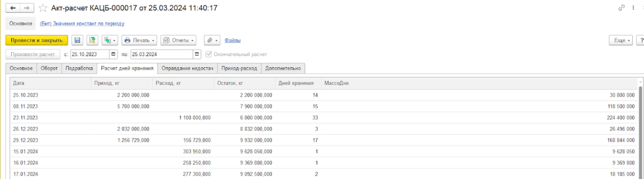The image size is (644, 179).
Task: Open calendar for start date field
Action: (113, 54)
